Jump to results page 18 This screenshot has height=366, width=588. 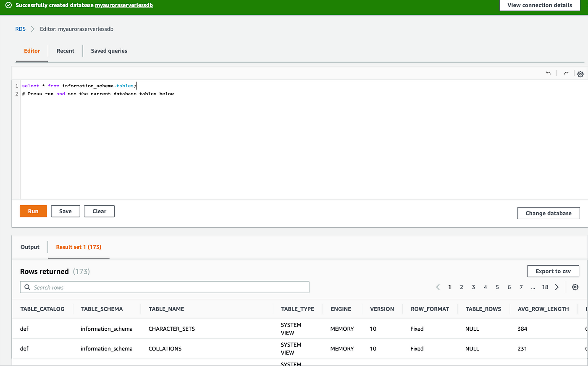[x=545, y=287]
